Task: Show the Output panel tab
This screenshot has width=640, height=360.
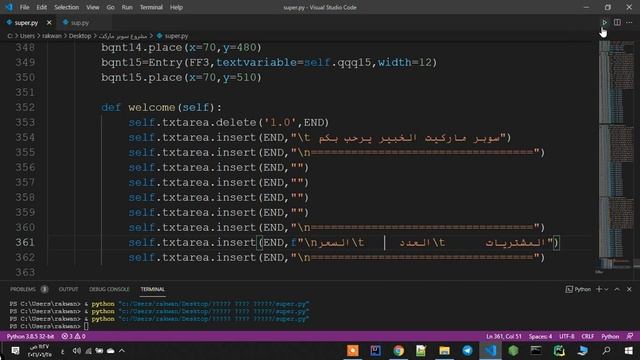Action: point(68,289)
